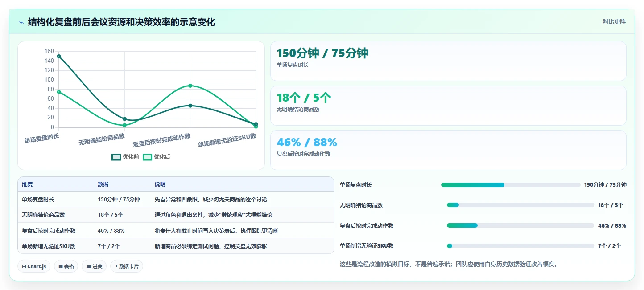Click the footnote 这些是流程改造的模拟目标

coord(449,264)
